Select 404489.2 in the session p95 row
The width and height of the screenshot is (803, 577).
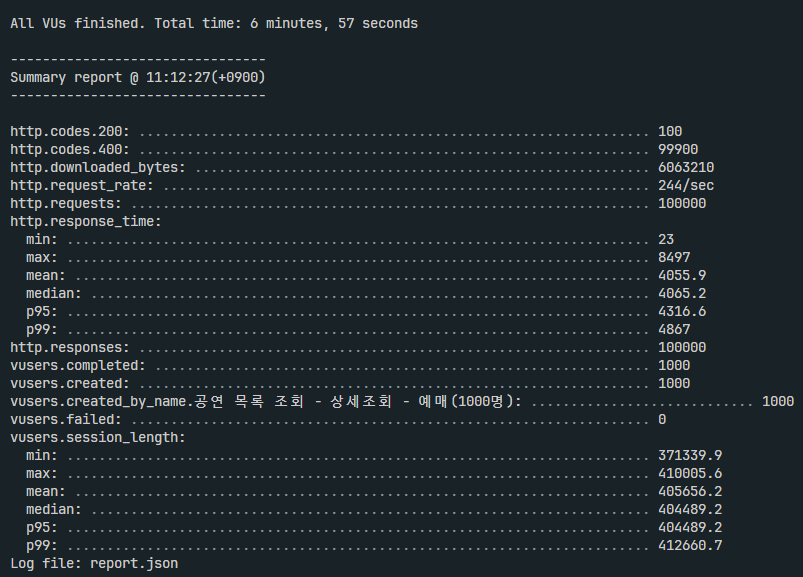coord(690,527)
